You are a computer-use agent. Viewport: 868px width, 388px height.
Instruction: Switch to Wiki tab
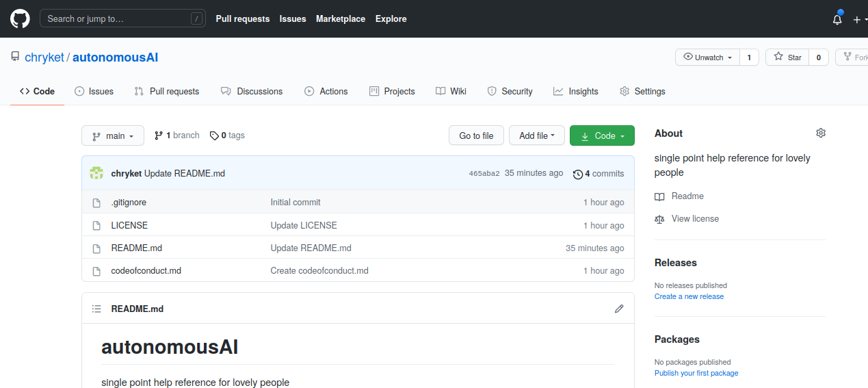451,91
